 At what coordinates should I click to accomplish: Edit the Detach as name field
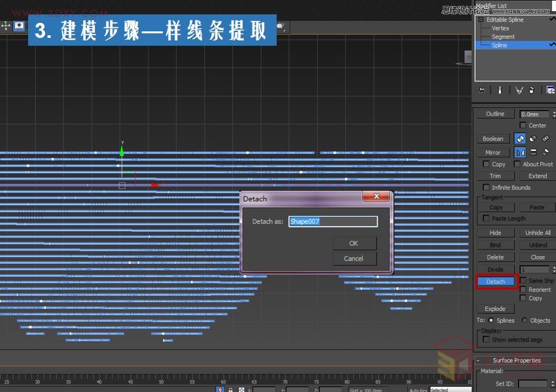coord(333,221)
